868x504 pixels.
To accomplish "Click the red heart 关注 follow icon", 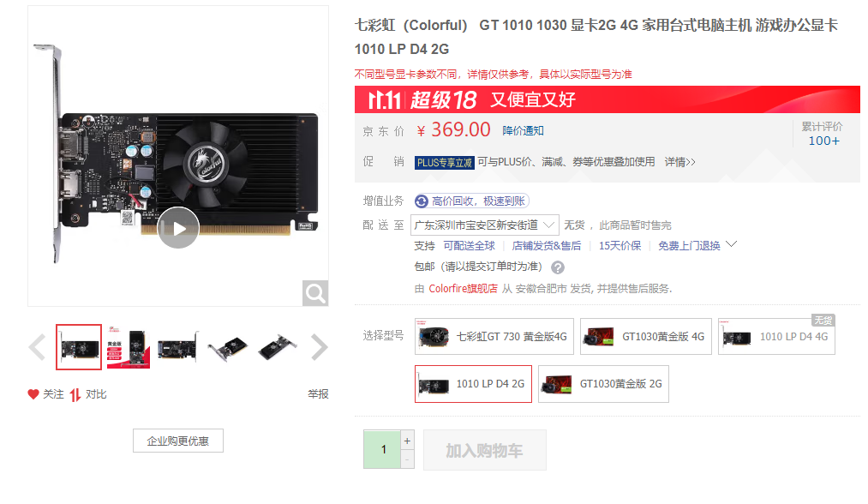I will [33, 394].
